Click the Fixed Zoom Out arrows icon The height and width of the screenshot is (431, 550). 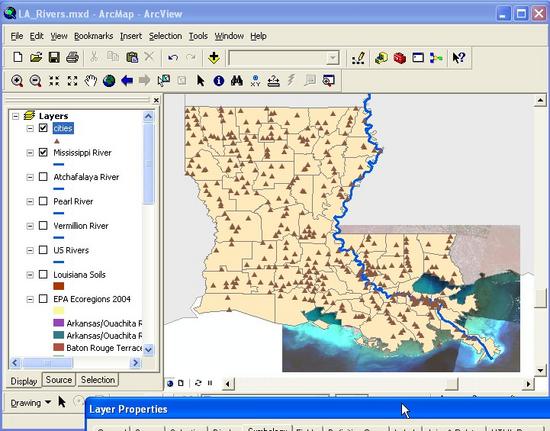pyautogui.click(x=72, y=81)
